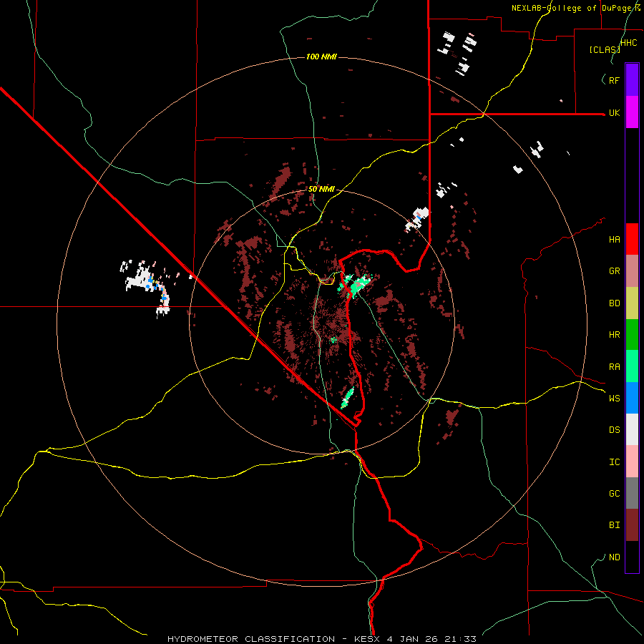The width and height of the screenshot is (644, 644).
Task: Select the BD yellow legend color block
Action: [x=632, y=303]
